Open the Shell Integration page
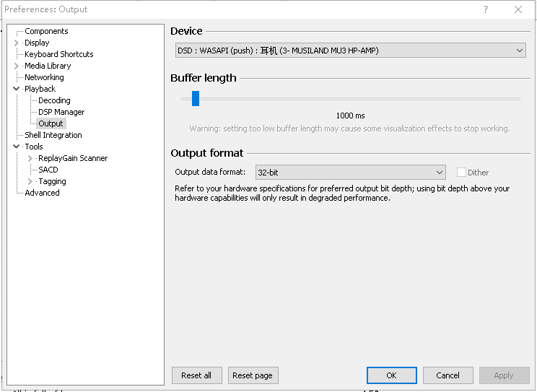Viewport: 537px width, 392px height. coord(53,135)
